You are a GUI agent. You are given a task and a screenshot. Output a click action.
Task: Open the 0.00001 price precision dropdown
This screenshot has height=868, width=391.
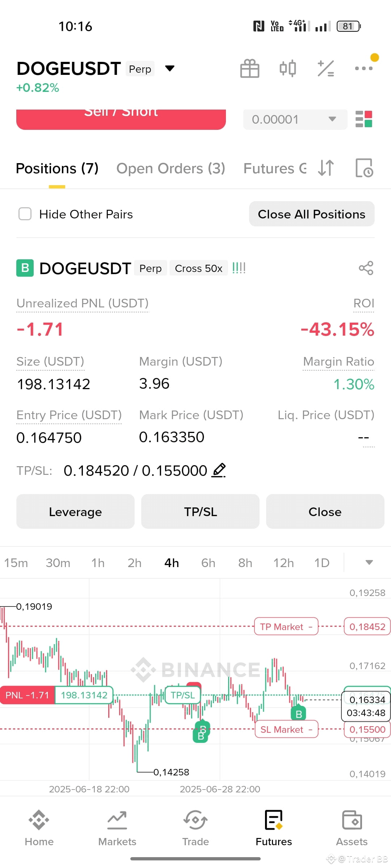pos(295,119)
